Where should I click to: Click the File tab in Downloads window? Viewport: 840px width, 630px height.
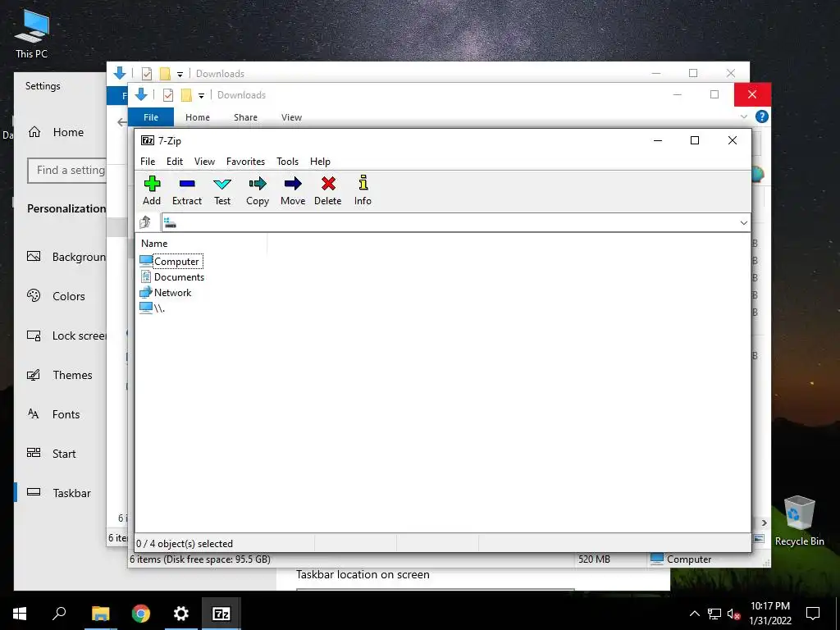pyautogui.click(x=151, y=117)
